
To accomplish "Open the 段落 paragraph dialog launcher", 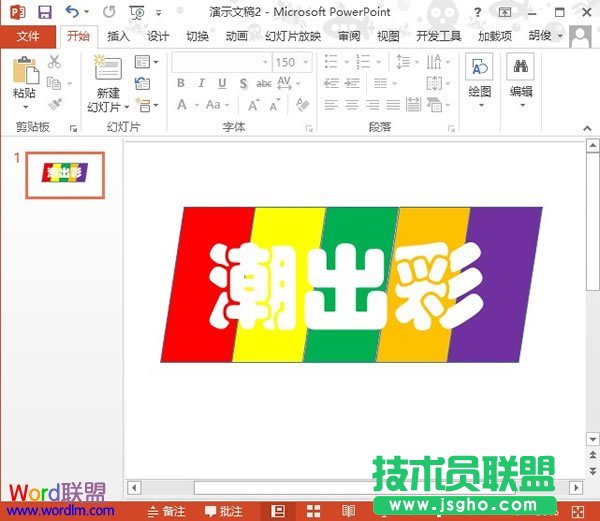I will tap(452, 129).
